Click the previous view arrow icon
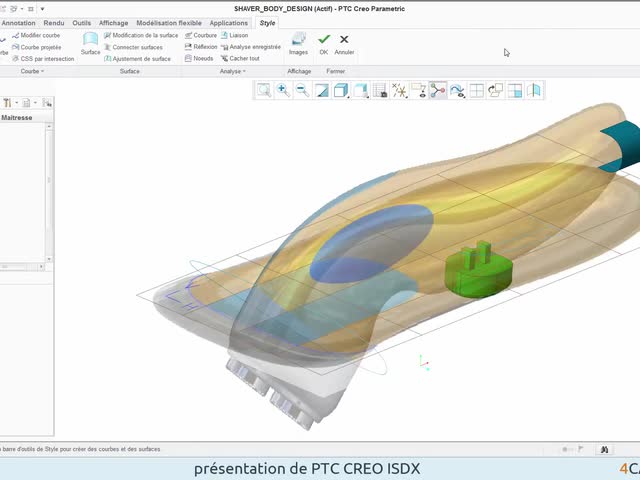640x480 pixels. tap(496, 90)
